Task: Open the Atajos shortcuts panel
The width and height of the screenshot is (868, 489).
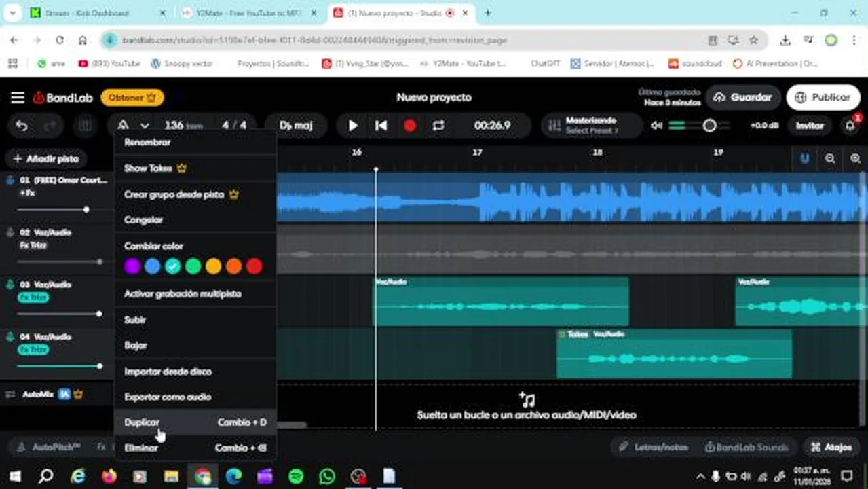Action: point(831,448)
